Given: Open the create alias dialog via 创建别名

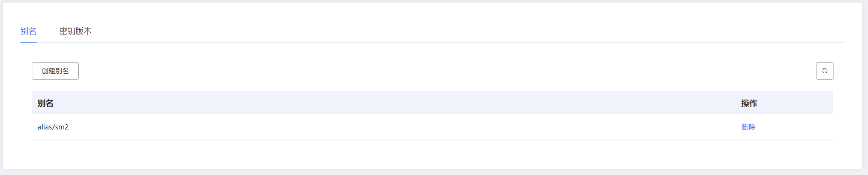Looking at the screenshot, I should (x=55, y=71).
